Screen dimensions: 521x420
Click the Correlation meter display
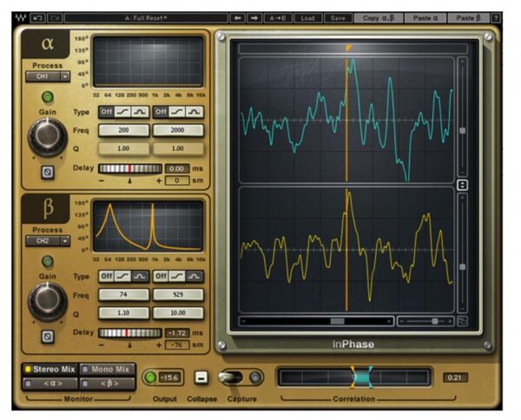tap(354, 377)
